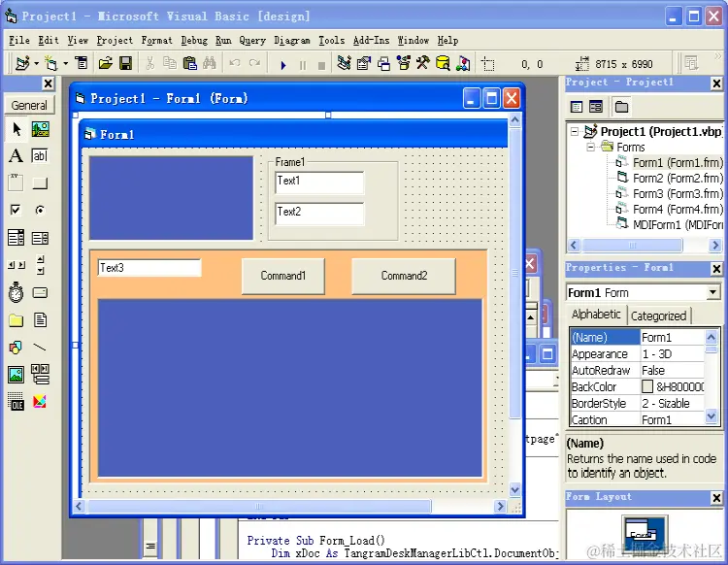Screen dimensions: 728x565
Task: Open the Format menu
Action: coord(157,41)
